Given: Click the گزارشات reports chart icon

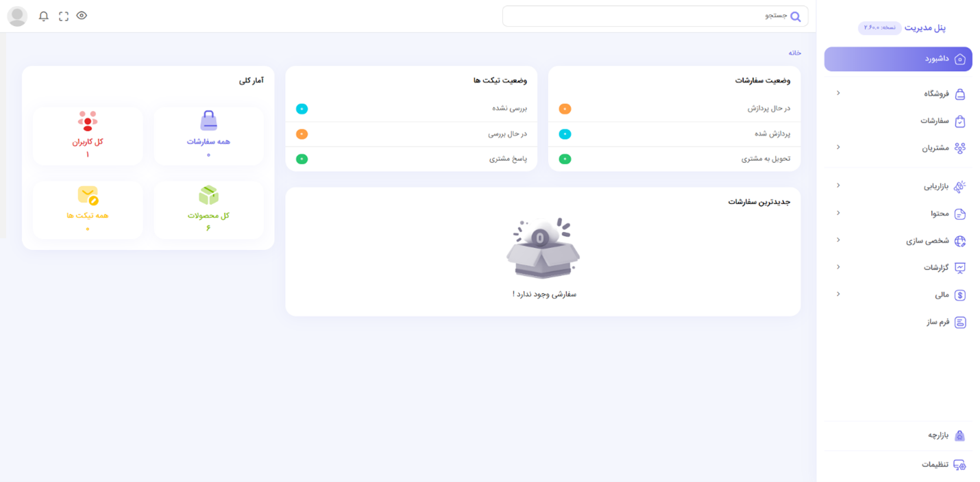Looking at the screenshot, I should (x=960, y=268).
